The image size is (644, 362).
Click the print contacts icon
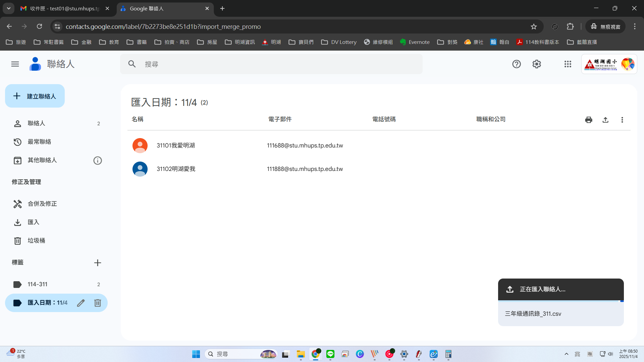pos(588,120)
